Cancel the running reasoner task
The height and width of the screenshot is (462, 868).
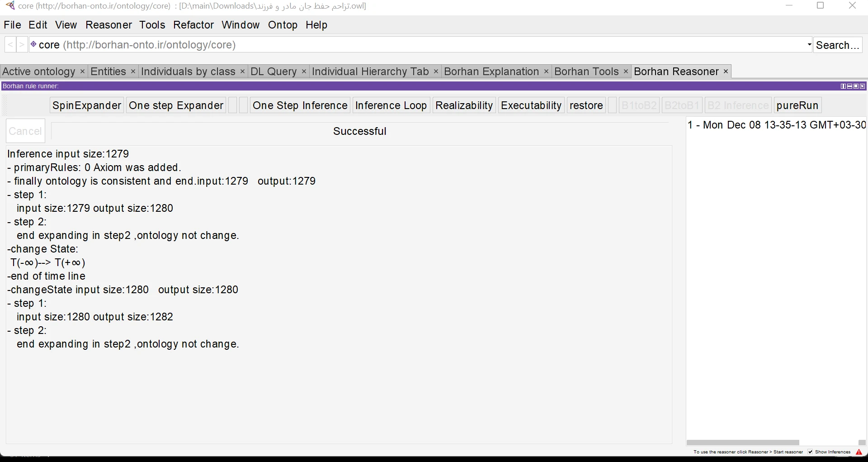pyautogui.click(x=25, y=131)
